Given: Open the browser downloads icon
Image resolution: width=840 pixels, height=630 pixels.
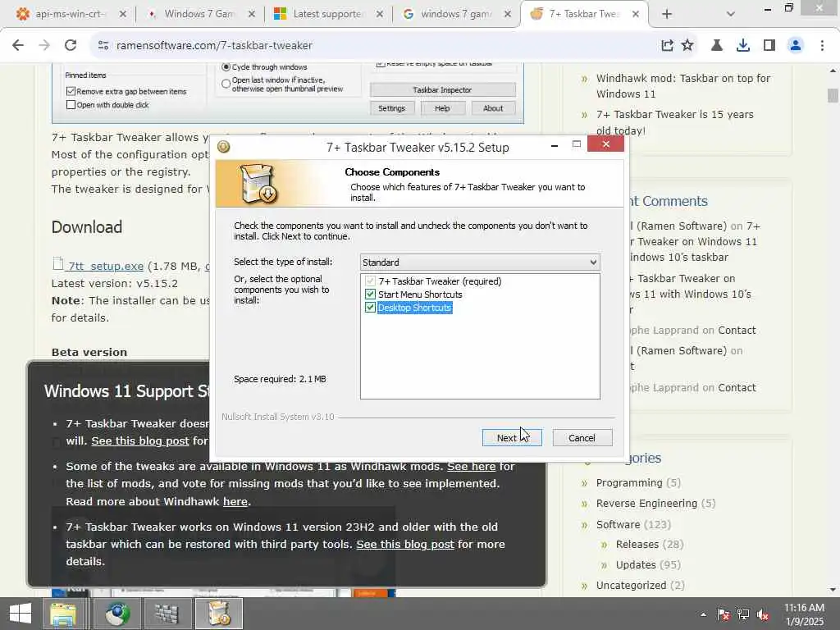Looking at the screenshot, I should click(x=743, y=46).
